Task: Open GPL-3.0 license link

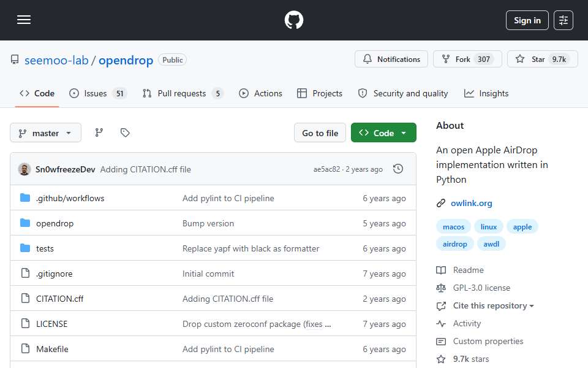Action: [x=481, y=288]
